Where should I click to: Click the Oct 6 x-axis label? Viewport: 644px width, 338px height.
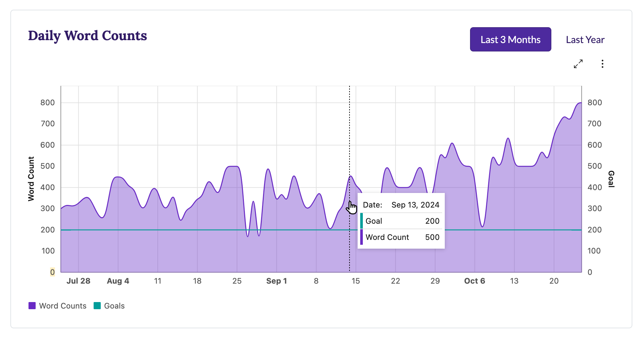[475, 281]
